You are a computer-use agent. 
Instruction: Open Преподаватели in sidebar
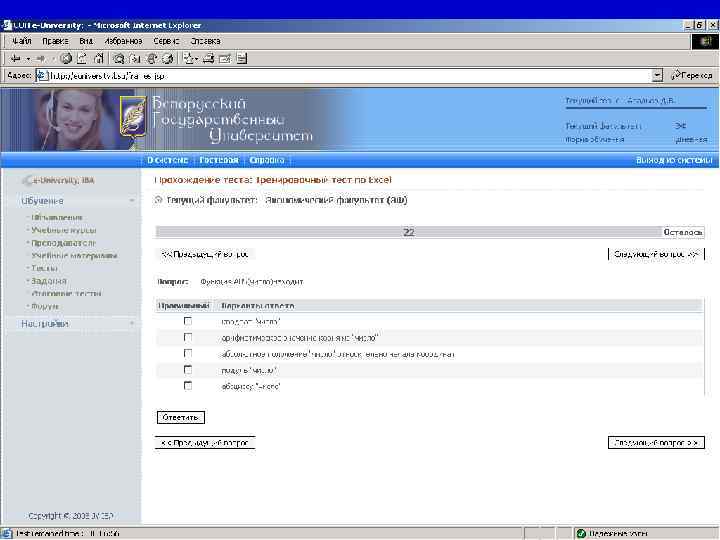63,243
